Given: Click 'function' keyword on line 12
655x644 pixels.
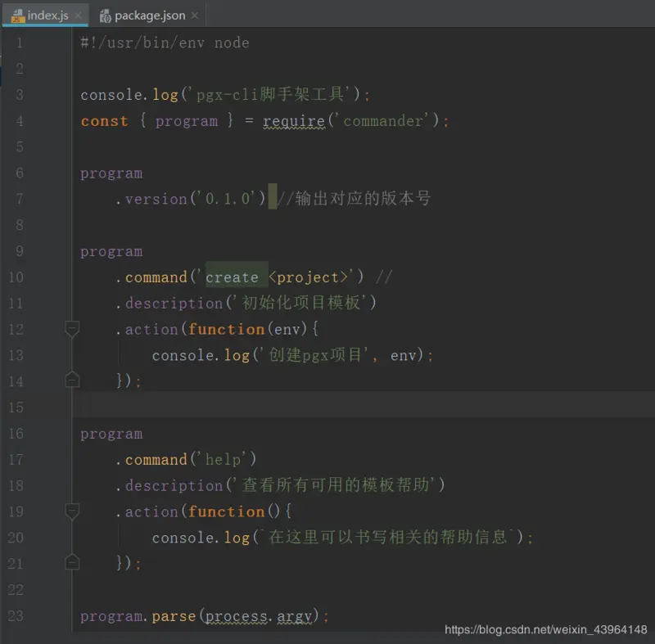Looking at the screenshot, I should (226, 329).
